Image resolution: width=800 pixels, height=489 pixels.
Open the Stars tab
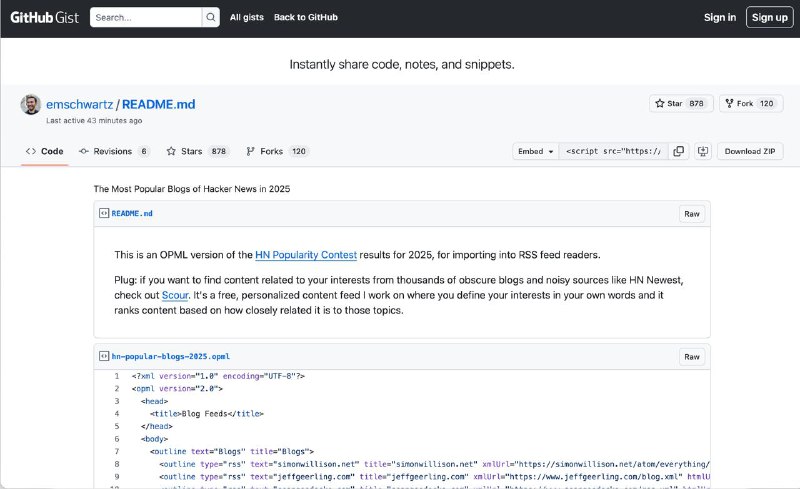click(x=183, y=151)
